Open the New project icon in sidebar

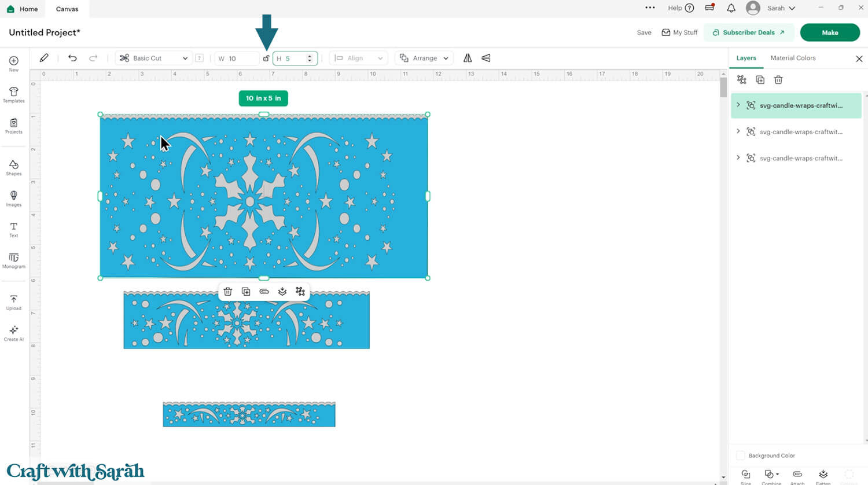click(x=14, y=64)
